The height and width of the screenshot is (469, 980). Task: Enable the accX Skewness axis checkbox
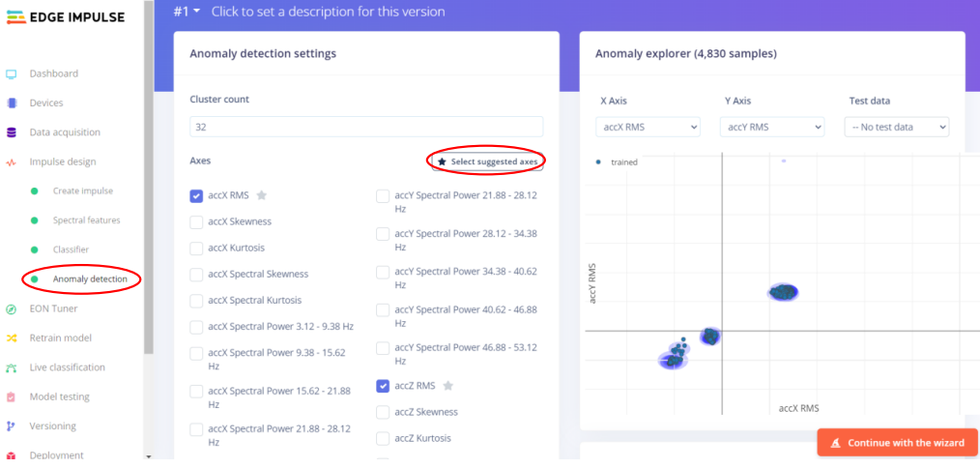(x=196, y=221)
